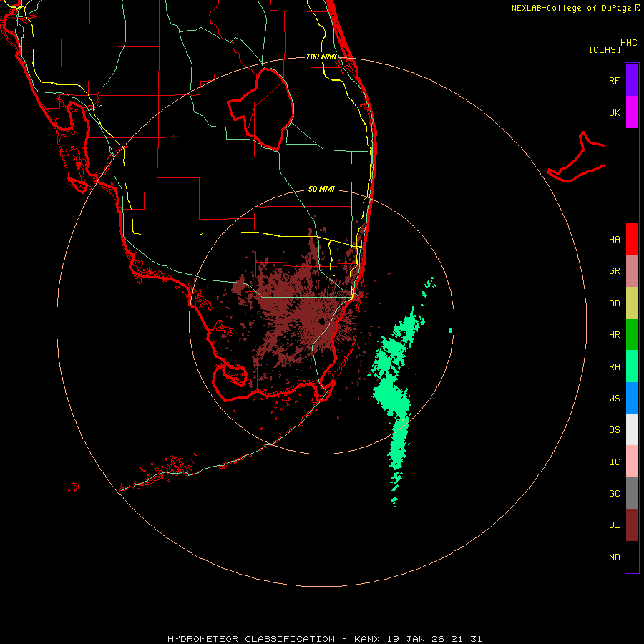Select the GC gray legend swatch

(632, 493)
